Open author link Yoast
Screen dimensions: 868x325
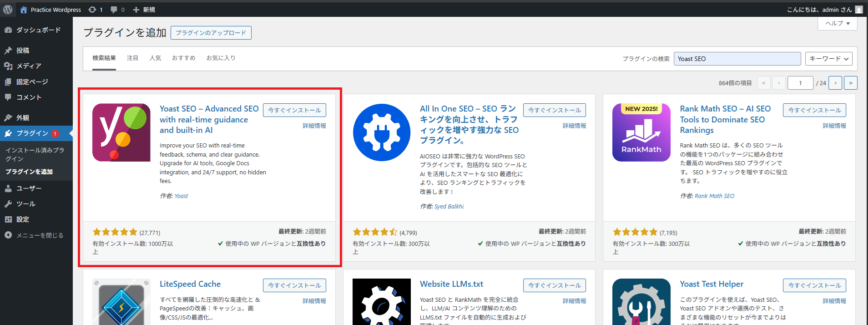point(181,196)
